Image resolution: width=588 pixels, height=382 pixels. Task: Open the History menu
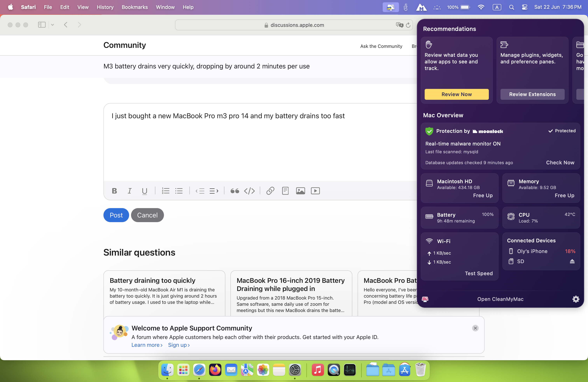click(x=105, y=7)
